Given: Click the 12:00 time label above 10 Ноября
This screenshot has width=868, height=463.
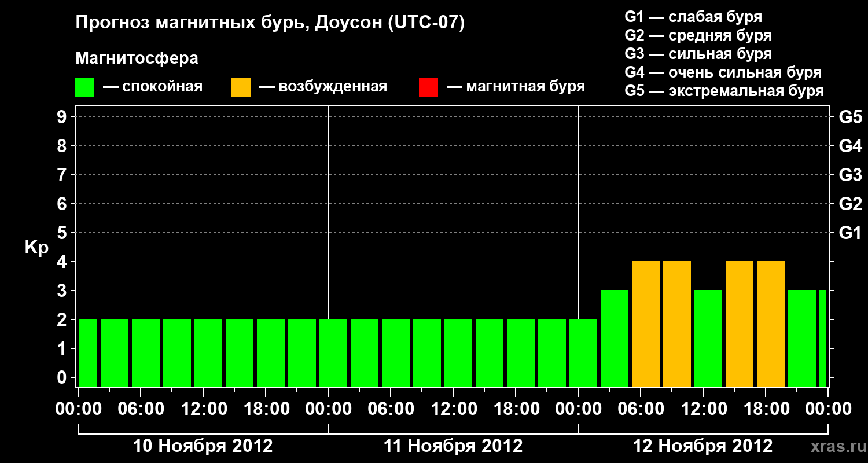Looking at the screenshot, I should (x=203, y=409).
